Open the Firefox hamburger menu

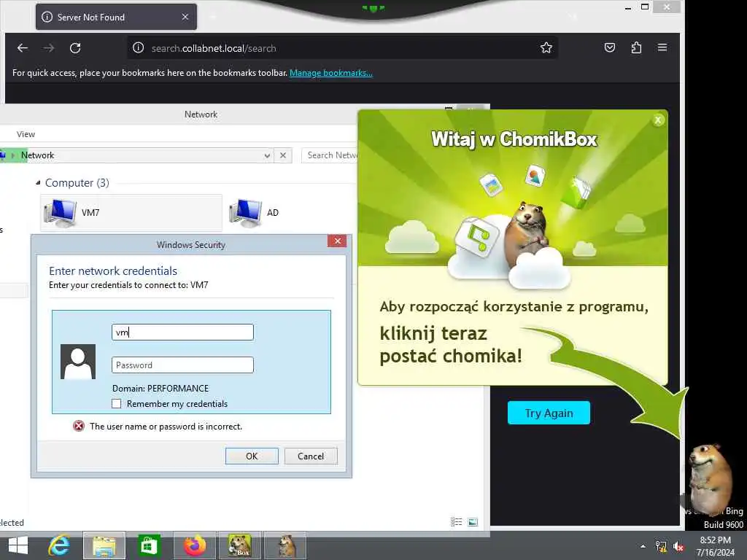[x=662, y=47]
